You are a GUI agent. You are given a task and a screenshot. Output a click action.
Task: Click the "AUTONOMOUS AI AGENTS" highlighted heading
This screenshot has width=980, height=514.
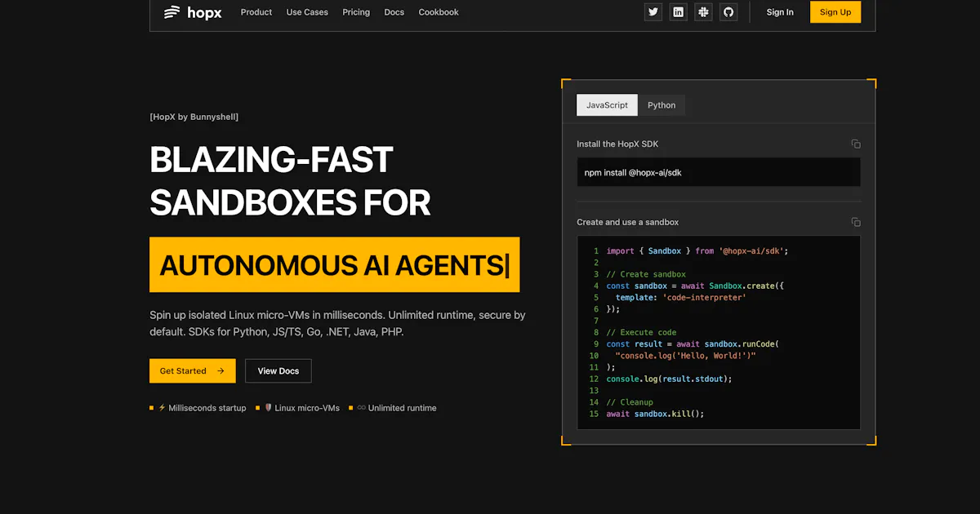335,265
